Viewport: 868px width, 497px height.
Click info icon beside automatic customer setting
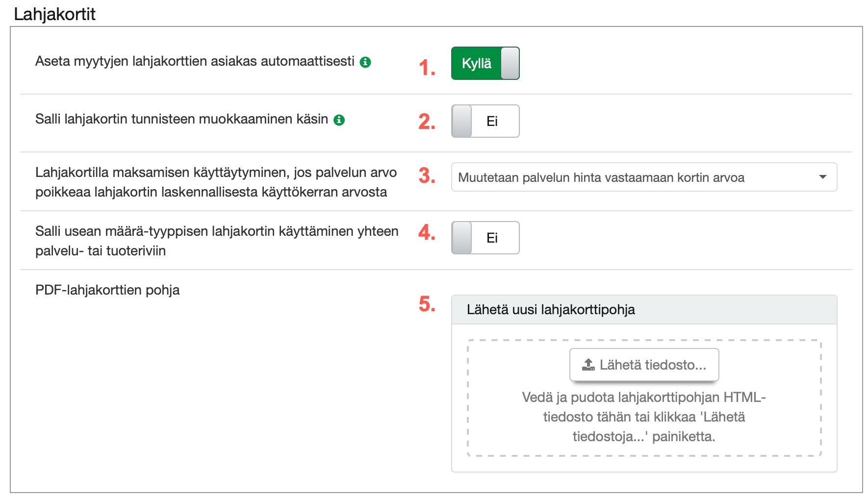click(x=365, y=62)
